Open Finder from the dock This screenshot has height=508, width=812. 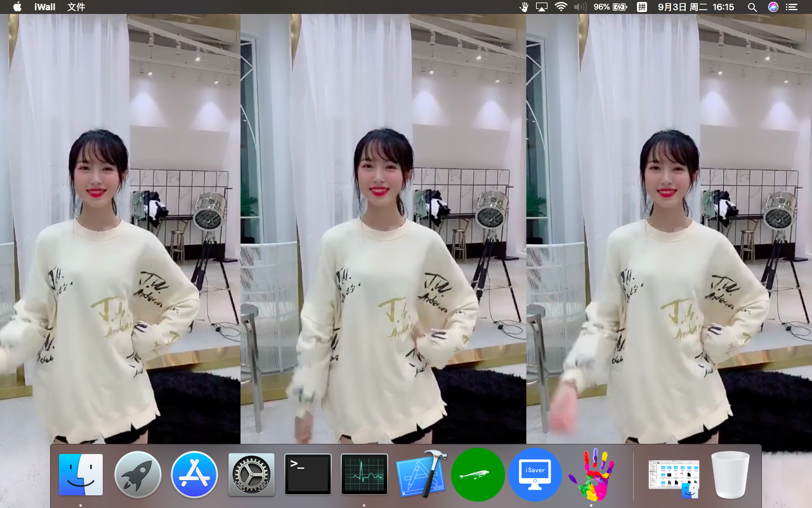(81, 474)
